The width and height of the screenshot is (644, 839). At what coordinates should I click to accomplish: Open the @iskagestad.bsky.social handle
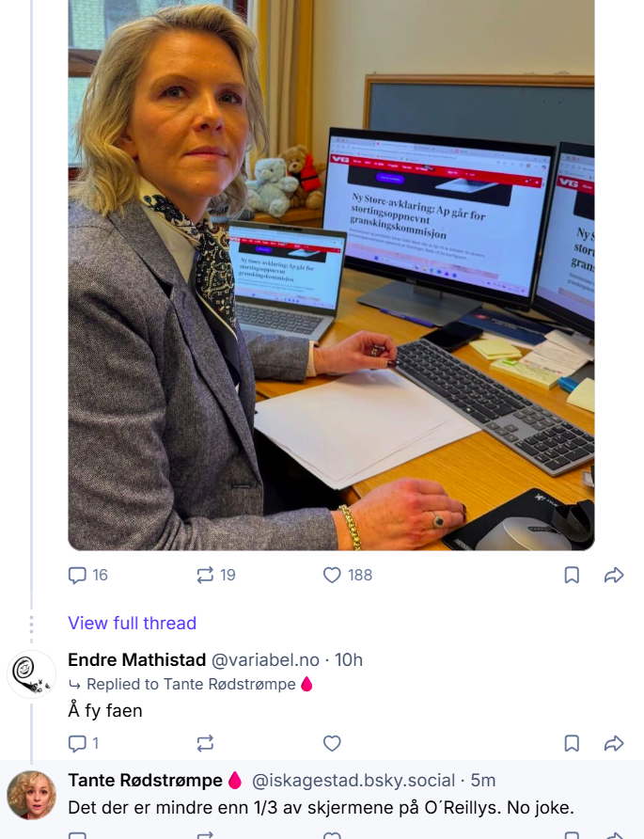pyautogui.click(x=353, y=781)
